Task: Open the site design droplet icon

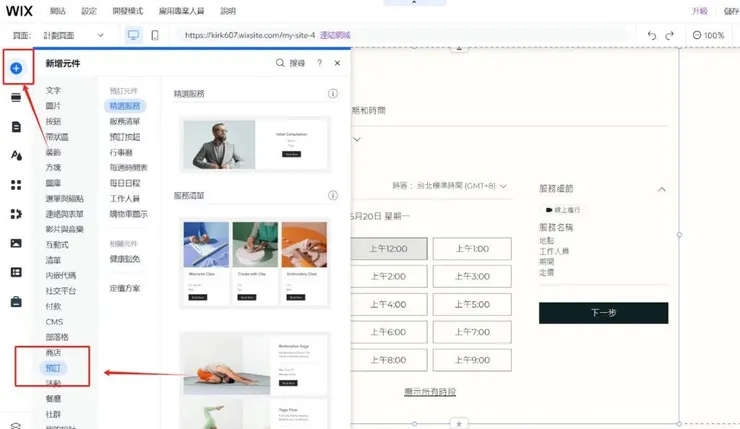Action: [16, 155]
